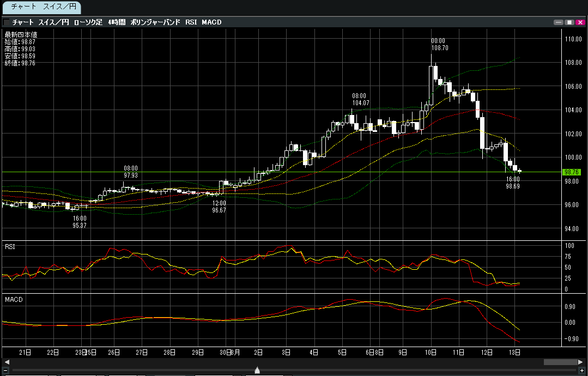Click the 10日 date label on time axis
Viewport: 588px width, 376px height.
432,352
